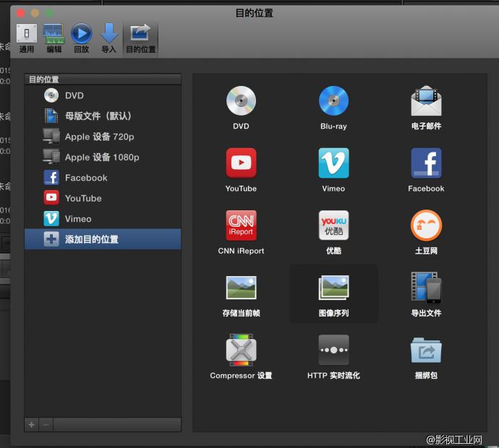
Task: Select the 土豆网 Tudou destination icon
Action: tap(426, 225)
